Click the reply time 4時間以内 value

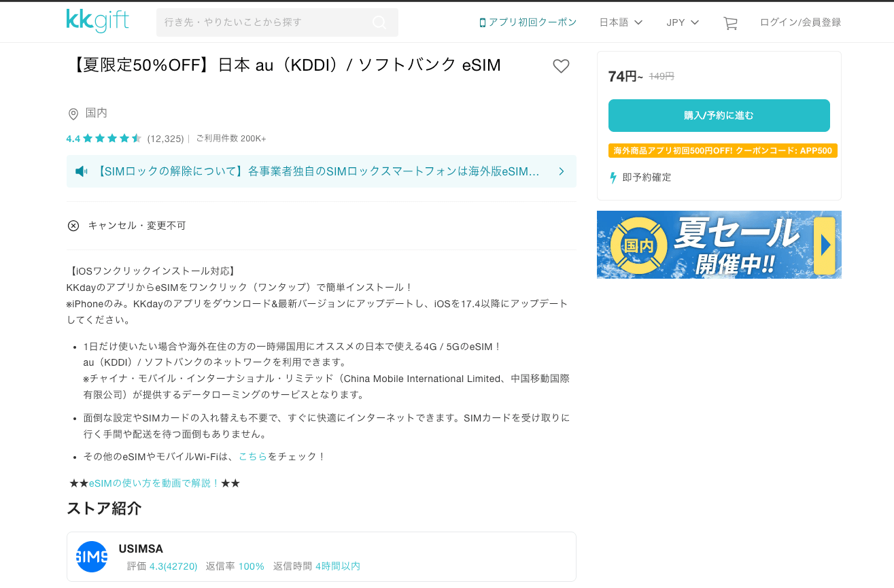pos(338,566)
